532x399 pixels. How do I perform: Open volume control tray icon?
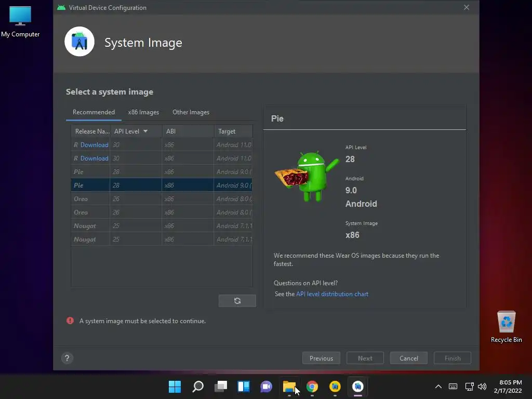[482, 387]
